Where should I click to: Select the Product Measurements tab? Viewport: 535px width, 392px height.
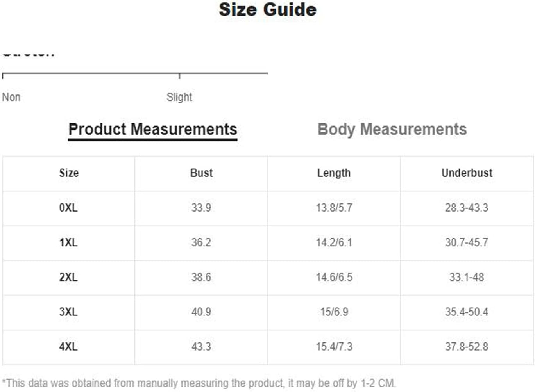click(x=153, y=129)
